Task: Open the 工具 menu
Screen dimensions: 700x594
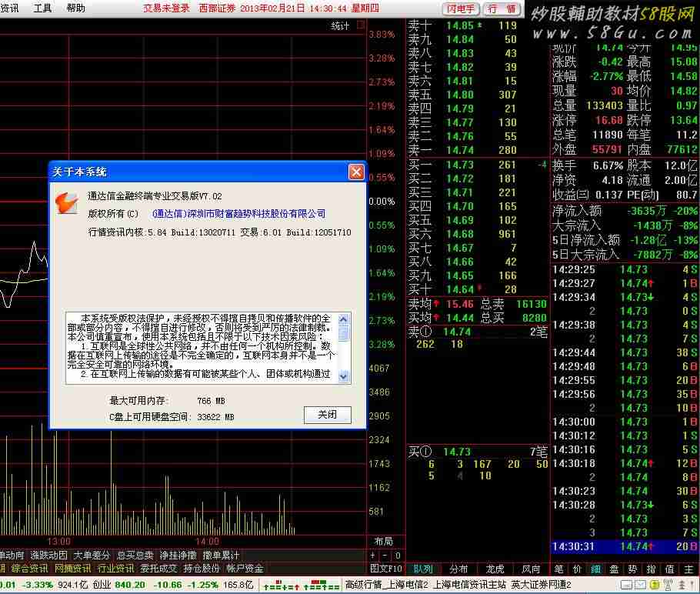Action: pos(43,8)
